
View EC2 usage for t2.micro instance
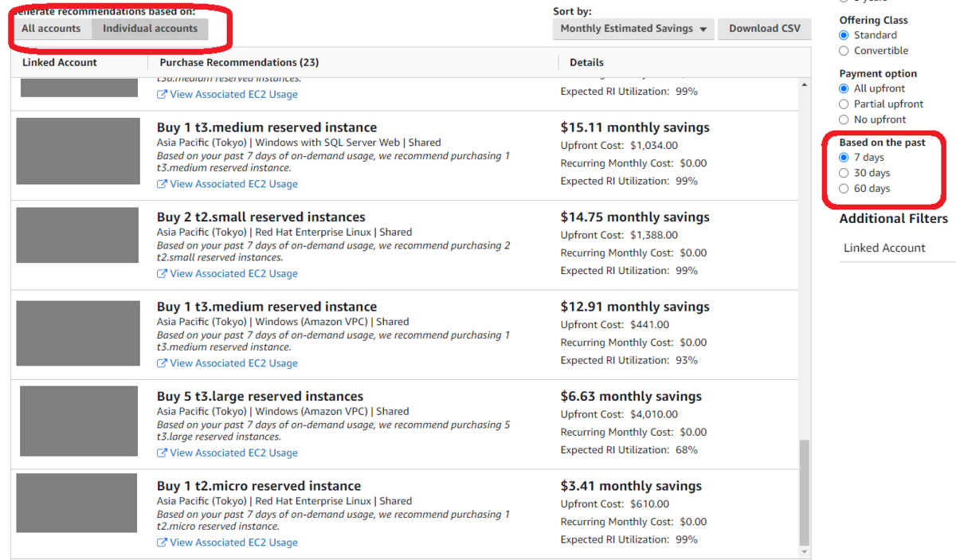point(233,542)
